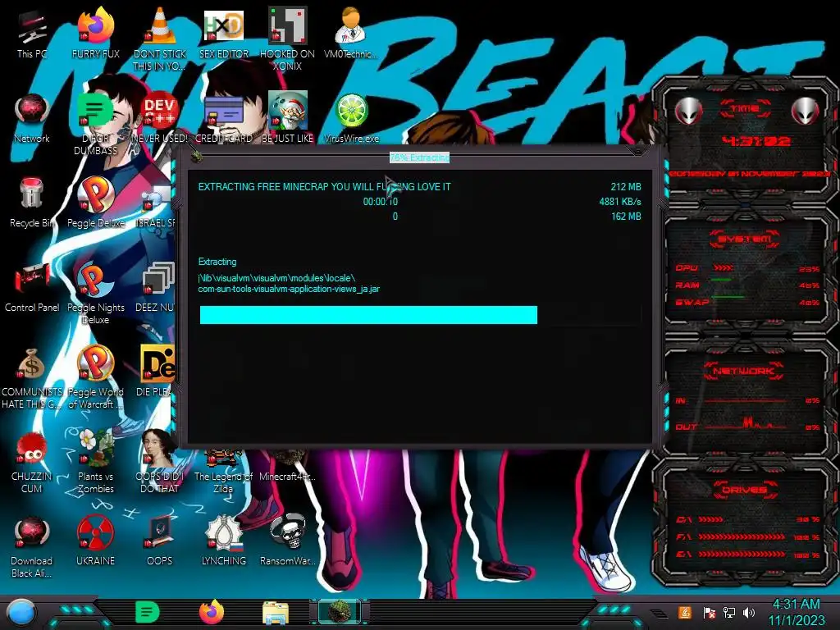
Task: Click the 4881 KB/s speed value
Action: (620, 202)
